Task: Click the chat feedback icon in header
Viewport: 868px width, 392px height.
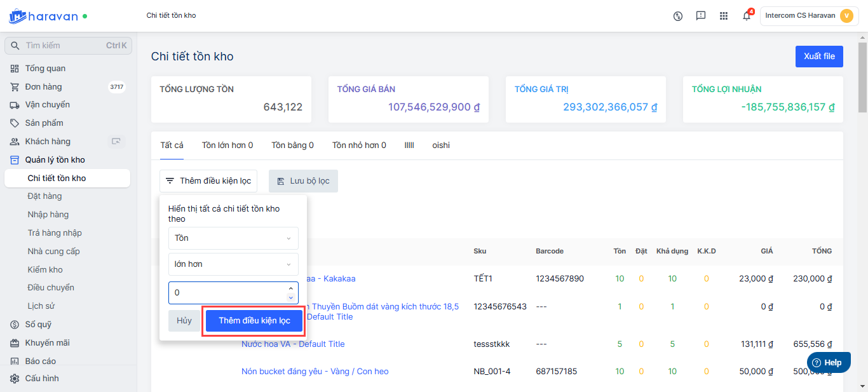Action: coord(701,16)
